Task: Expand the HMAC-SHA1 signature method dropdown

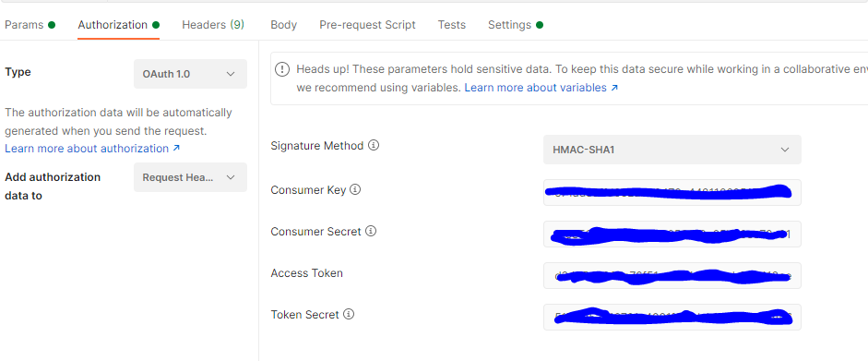Action: pos(672,150)
